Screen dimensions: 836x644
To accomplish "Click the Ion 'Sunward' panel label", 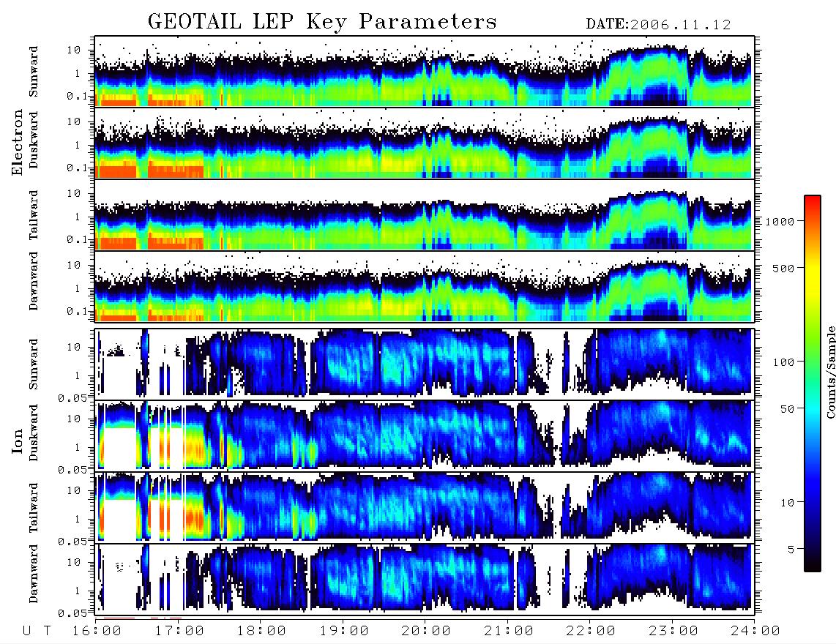I will coord(34,364).
